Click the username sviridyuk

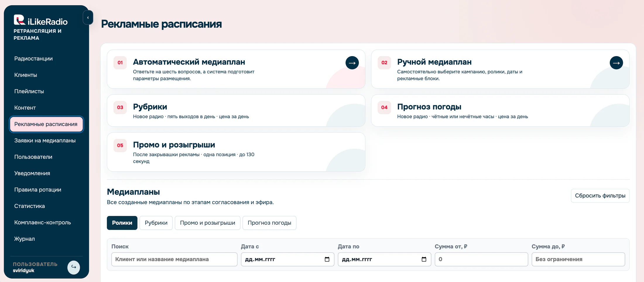pyautogui.click(x=23, y=271)
